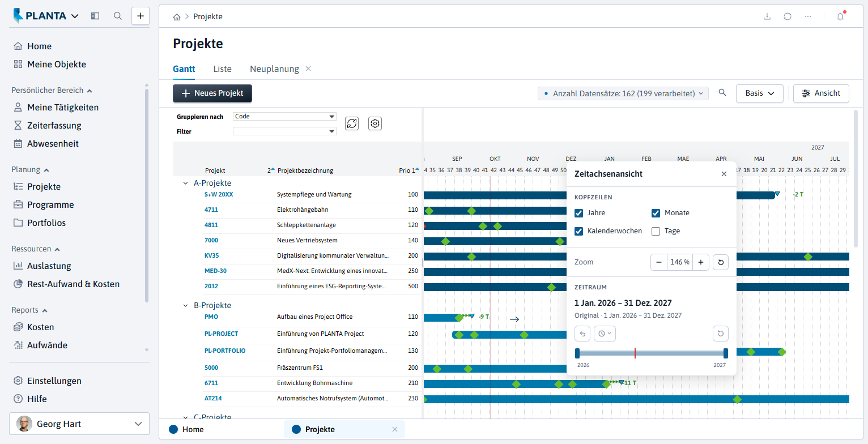Click the left handle of the Zeitraum slider

pyautogui.click(x=577, y=353)
